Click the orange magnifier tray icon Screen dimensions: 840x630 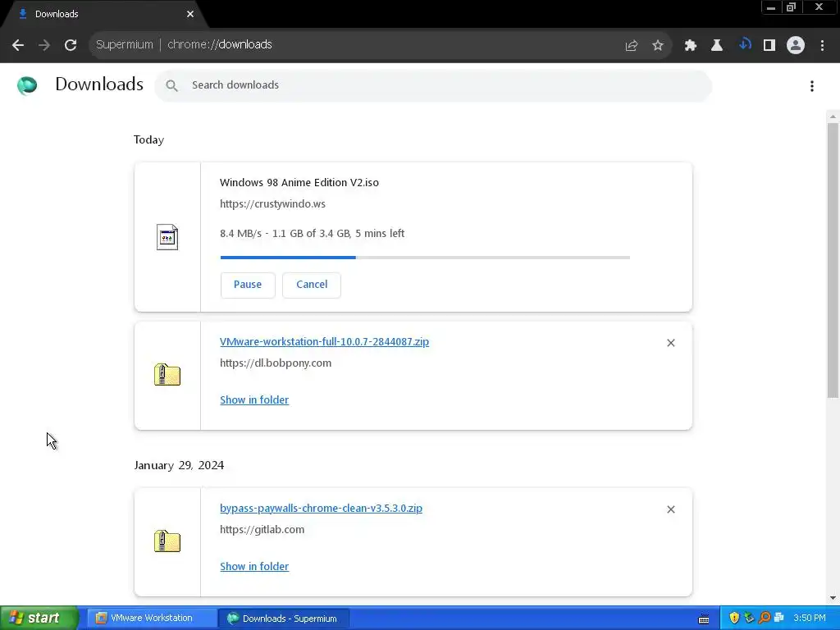click(765, 619)
